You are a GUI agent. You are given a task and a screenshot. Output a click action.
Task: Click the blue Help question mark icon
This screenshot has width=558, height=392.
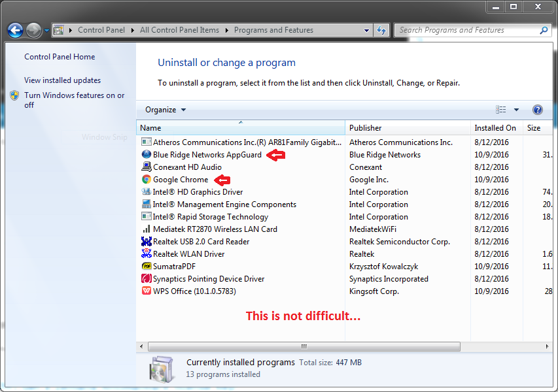[x=537, y=110]
